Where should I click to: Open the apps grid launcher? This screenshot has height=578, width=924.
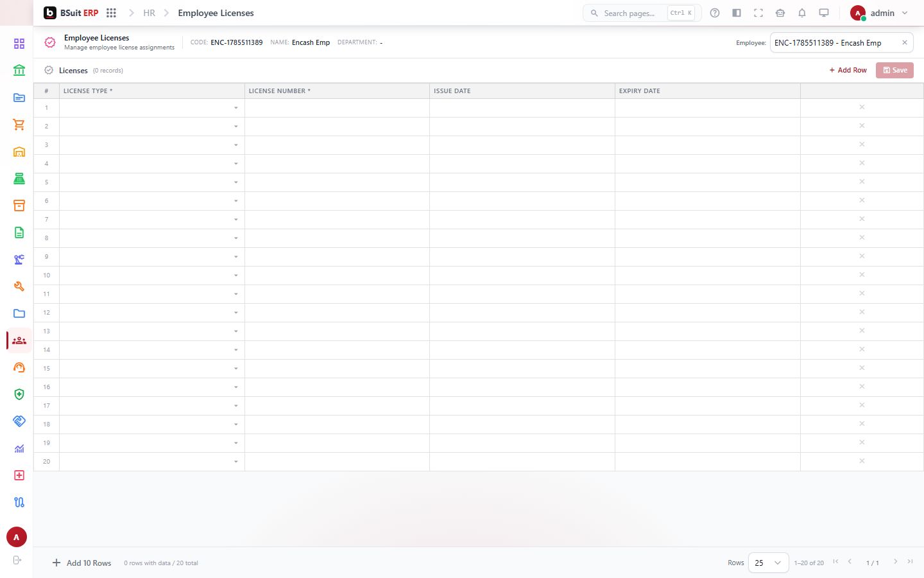[111, 13]
